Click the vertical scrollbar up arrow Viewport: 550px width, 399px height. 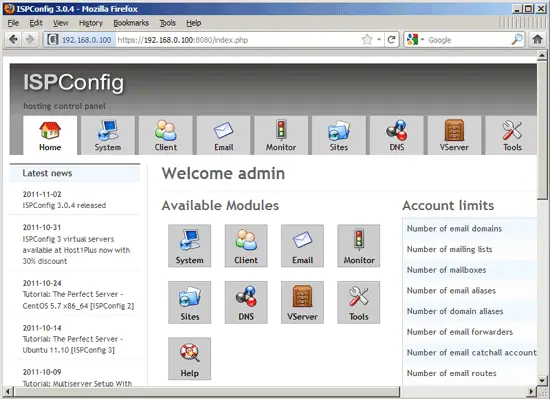[542, 55]
